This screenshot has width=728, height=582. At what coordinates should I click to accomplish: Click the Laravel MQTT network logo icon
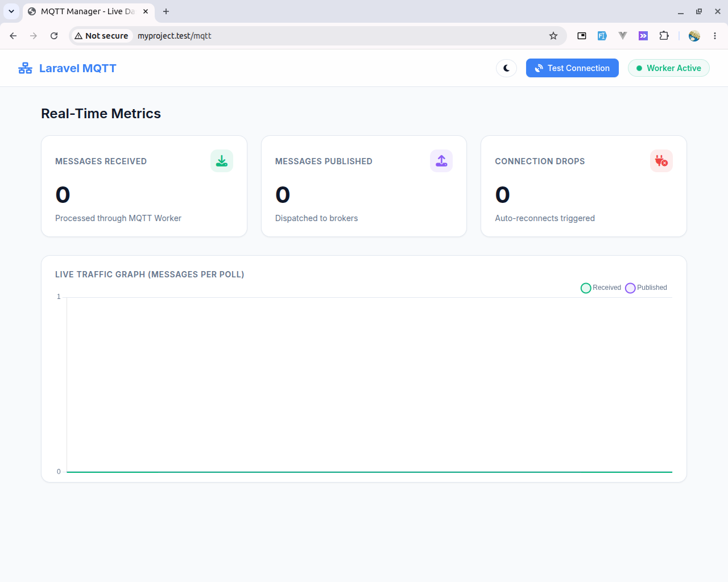pos(25,68)
